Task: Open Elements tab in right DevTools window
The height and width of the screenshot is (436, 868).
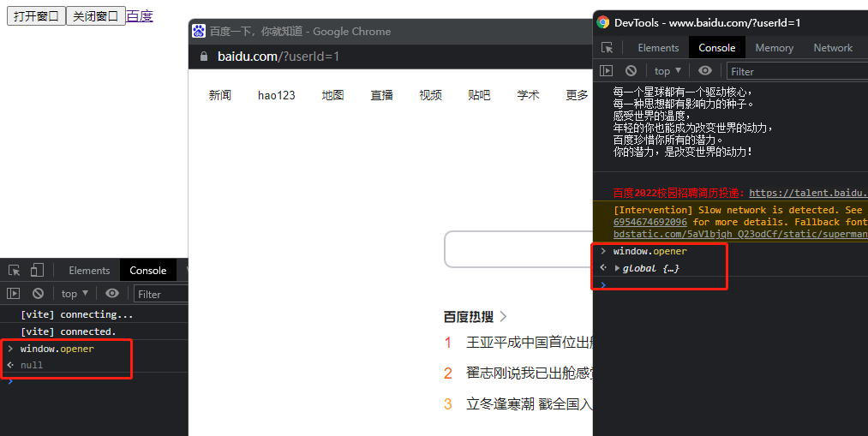Action: tap(658, 48)
